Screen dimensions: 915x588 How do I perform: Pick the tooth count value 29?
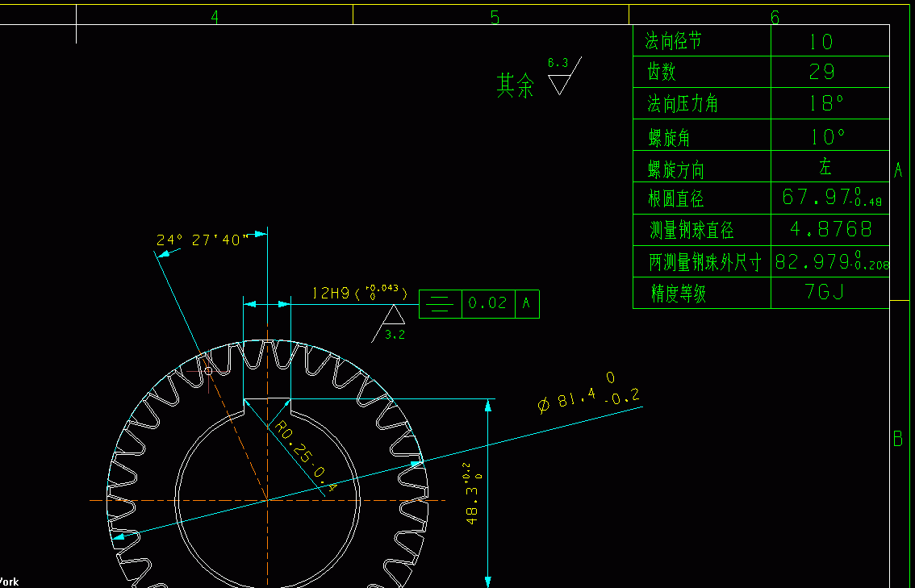click(x=821, y=72)
